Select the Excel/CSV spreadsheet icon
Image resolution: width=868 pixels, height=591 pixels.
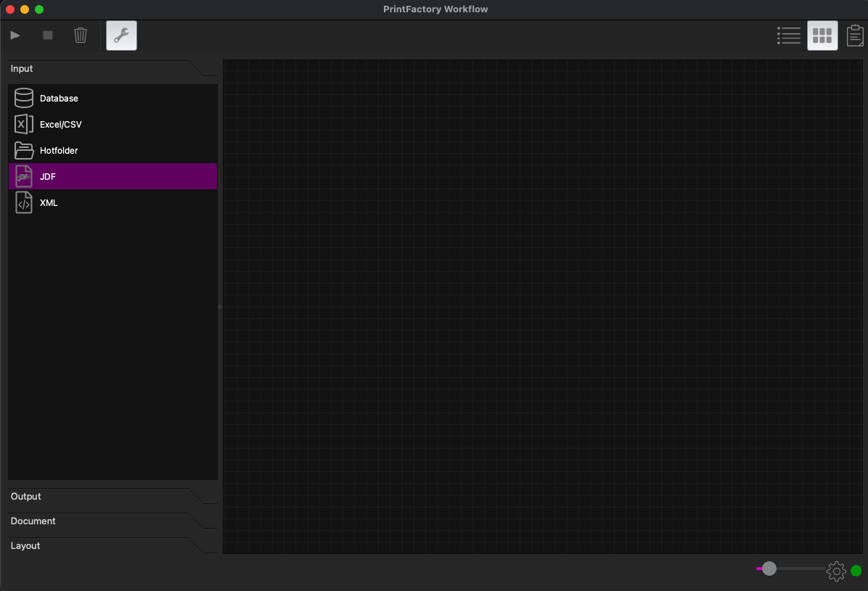point(24,124)
